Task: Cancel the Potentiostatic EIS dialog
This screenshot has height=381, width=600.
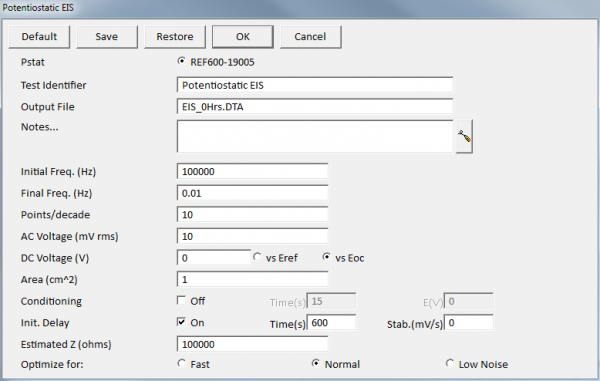Action: [310, 37]
